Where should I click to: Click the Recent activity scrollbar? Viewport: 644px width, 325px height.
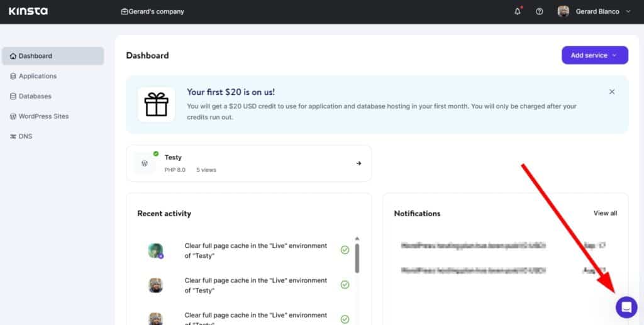pyautogui.click(x=357, y=258)
